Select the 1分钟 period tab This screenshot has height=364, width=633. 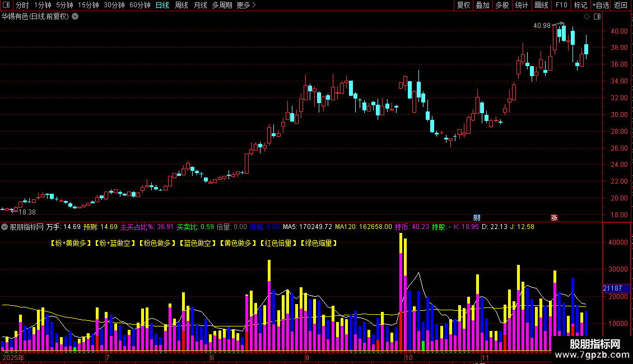coord(43,5)
